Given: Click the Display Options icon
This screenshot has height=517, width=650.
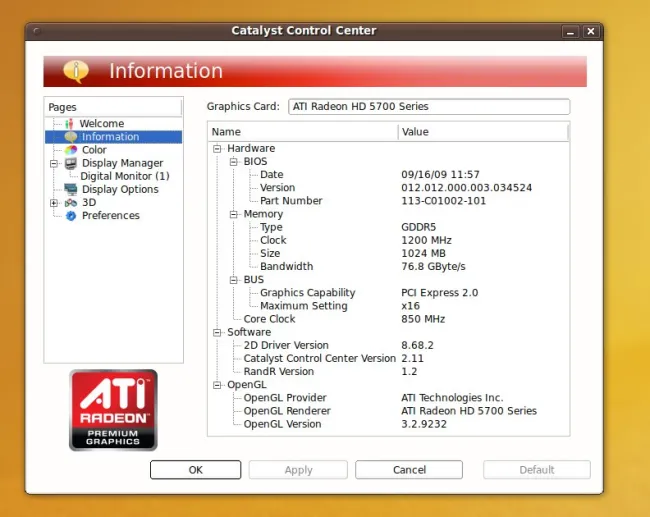Looking at the screenshot, I should click(x=70, y=189).
